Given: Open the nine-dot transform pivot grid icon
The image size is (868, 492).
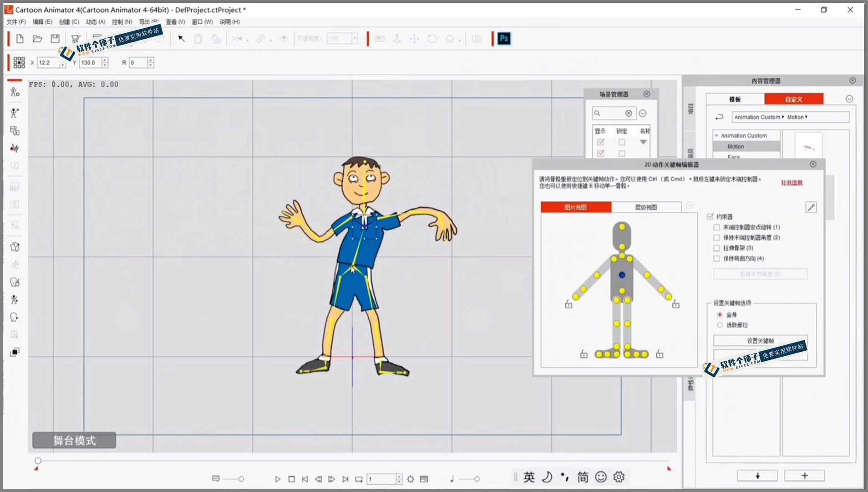Looking at the screenshot, I should pos(19,62).
